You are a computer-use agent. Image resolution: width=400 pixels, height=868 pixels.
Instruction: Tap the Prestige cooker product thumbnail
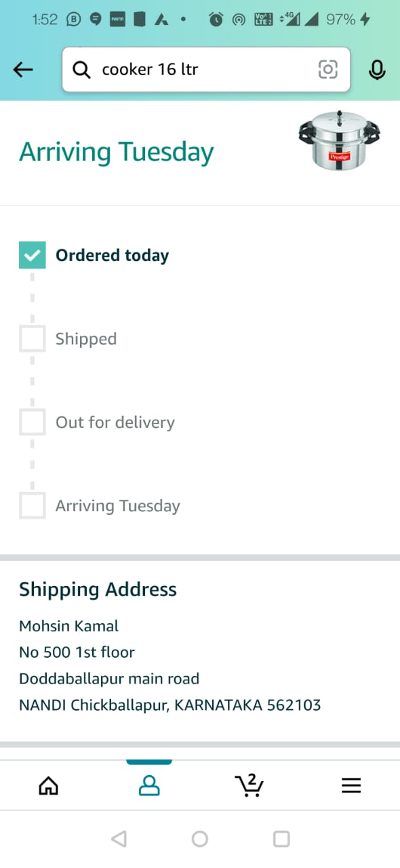[339, 140]
